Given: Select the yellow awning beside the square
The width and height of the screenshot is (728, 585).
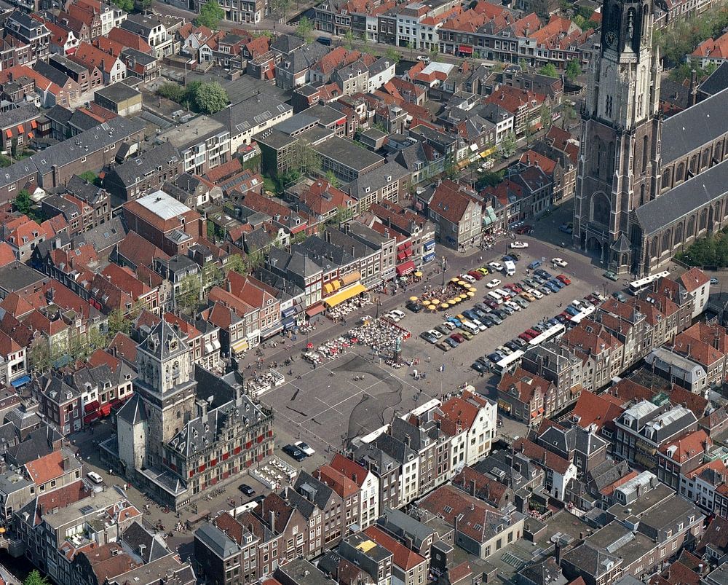Looking at the screenshot, I should (344, 294).
